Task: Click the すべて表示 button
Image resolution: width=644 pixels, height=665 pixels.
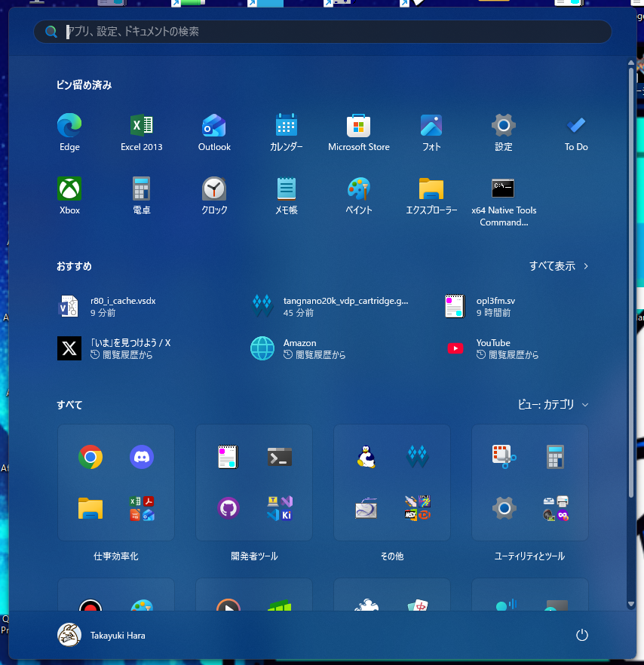Action: point(558,266)
